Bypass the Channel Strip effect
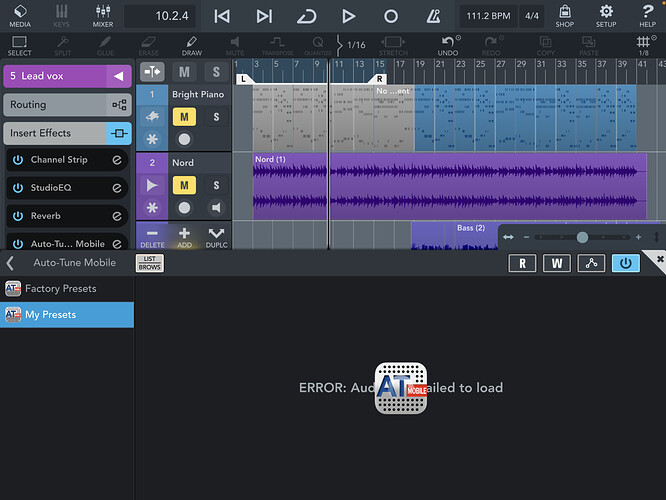 (x=18, y=160)
